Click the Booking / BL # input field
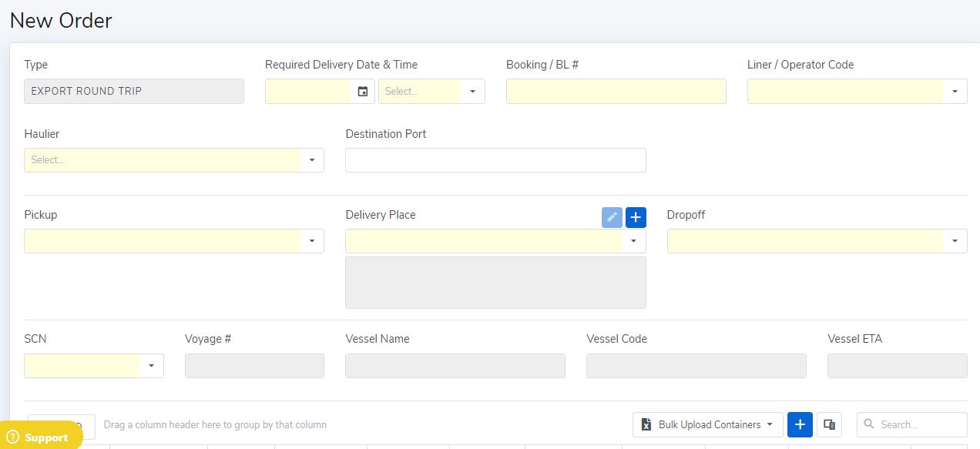Viewport: 980px width, 449px height. pos(616,92)
